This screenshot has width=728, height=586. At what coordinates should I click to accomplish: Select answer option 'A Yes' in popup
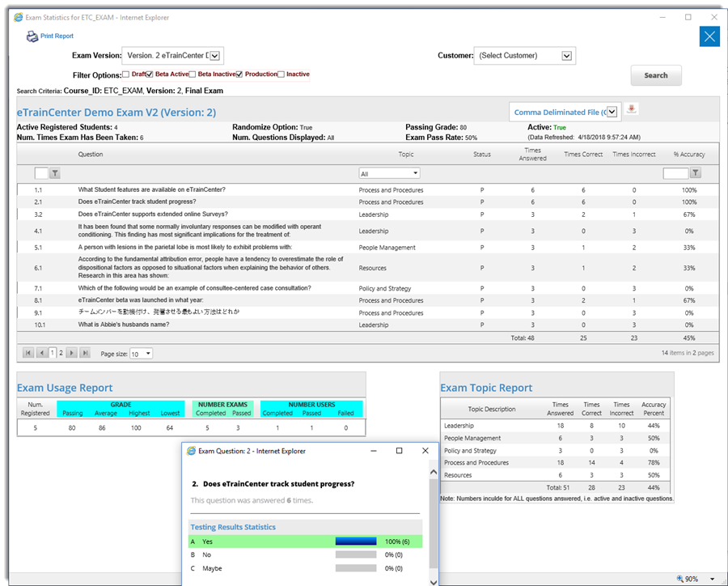[306, 541]
